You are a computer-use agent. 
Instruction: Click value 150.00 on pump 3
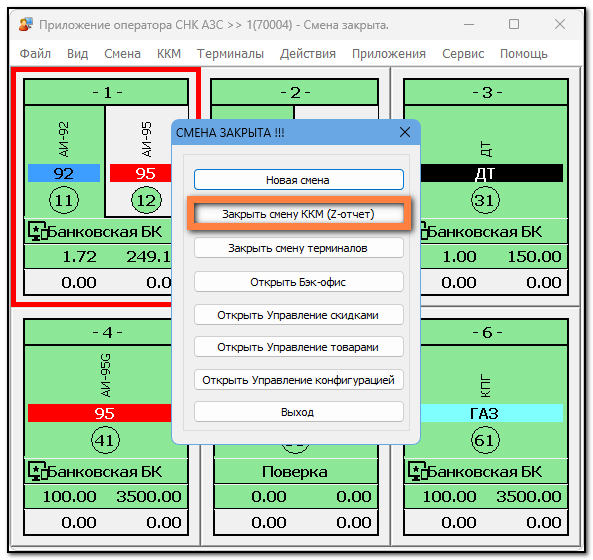coord(534,257)
